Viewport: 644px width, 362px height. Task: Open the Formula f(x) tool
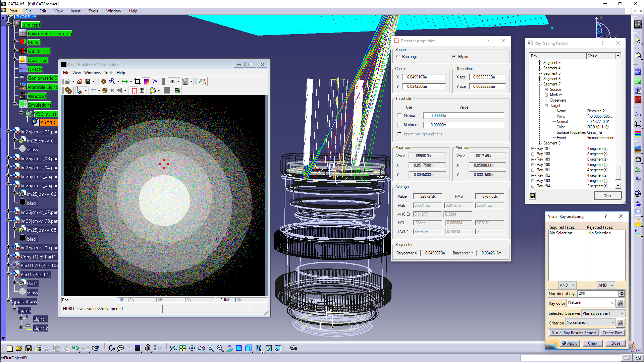coord(111,348)
